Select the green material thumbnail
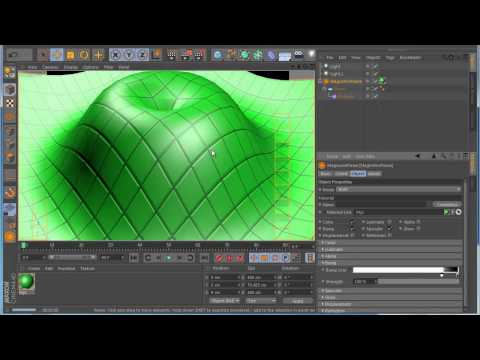 tap(26, 282)
